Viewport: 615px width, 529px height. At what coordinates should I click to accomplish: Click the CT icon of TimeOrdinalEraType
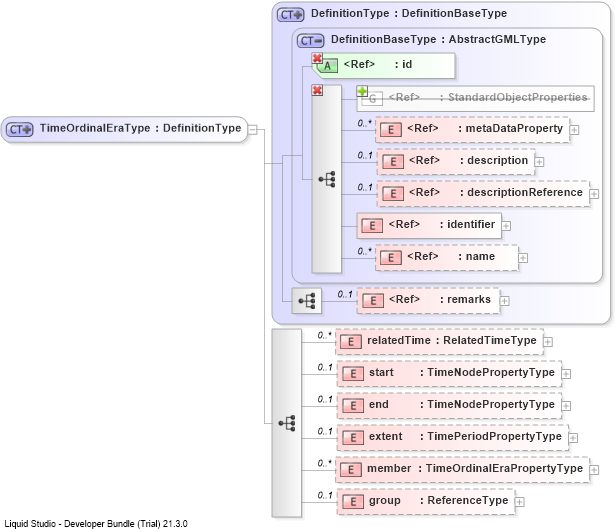[19, 129]
